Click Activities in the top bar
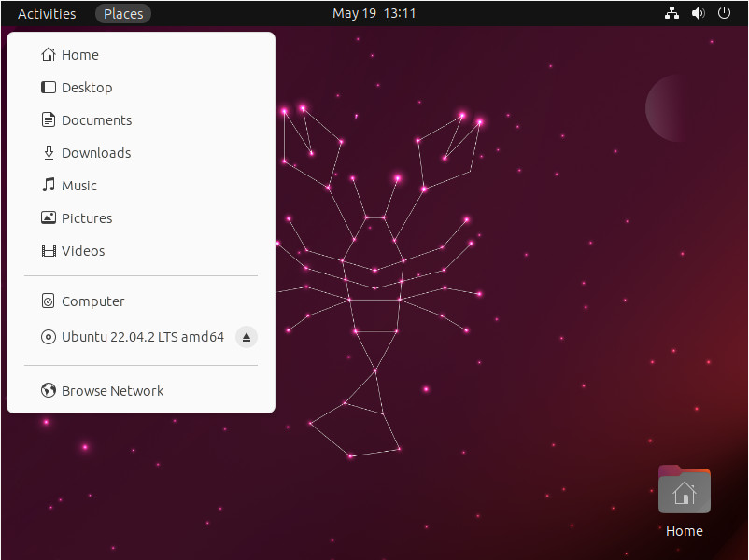Viewport: 749px width, 560px height. (46, 13)
